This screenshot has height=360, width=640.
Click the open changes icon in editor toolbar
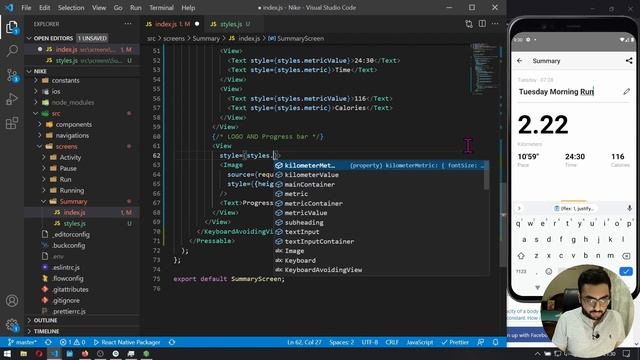pyautogui.click(x=469, y=24)
